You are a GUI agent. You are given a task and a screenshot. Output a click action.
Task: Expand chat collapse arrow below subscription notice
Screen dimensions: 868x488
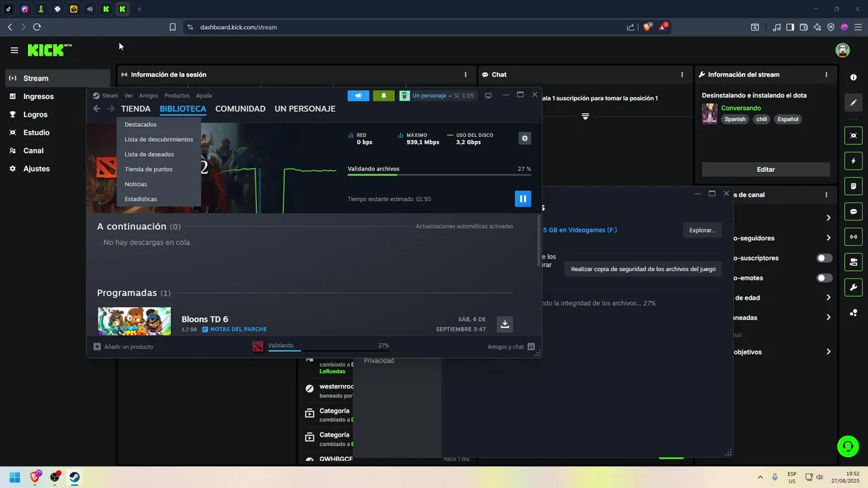(585, 117)
